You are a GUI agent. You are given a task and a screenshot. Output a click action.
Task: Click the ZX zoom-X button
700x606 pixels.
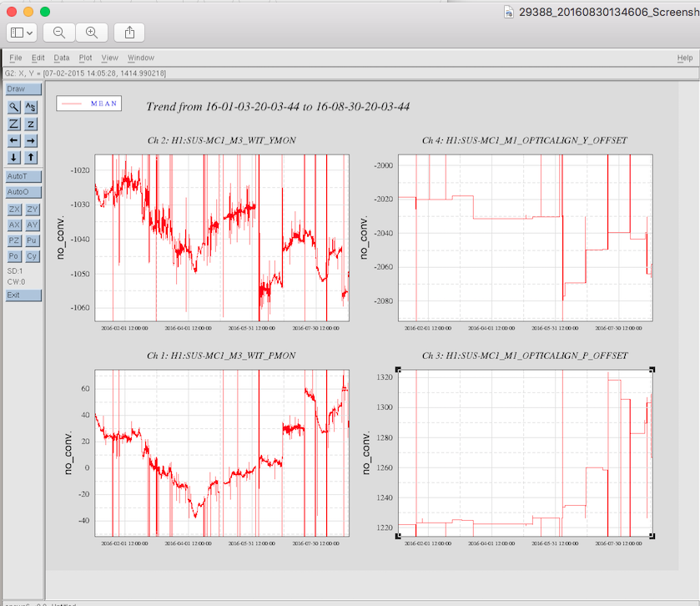pyautogui.click(x=14, y=210)
